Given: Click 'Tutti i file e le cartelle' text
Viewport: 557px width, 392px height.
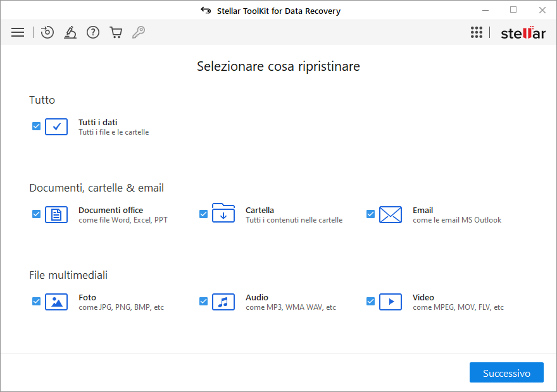Looking at the screenshot, I should 114,132.
